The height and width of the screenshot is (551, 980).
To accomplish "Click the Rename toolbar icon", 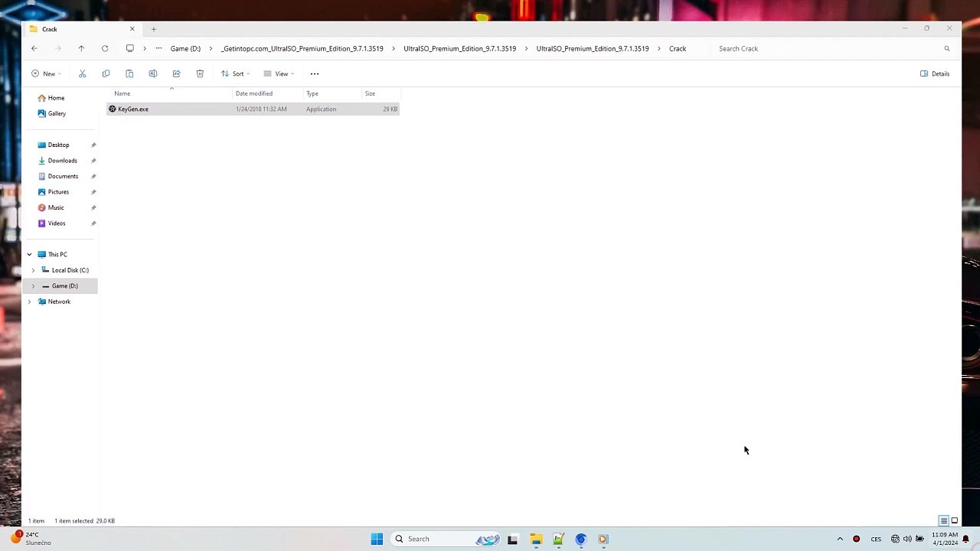I will tap(153, 73).
